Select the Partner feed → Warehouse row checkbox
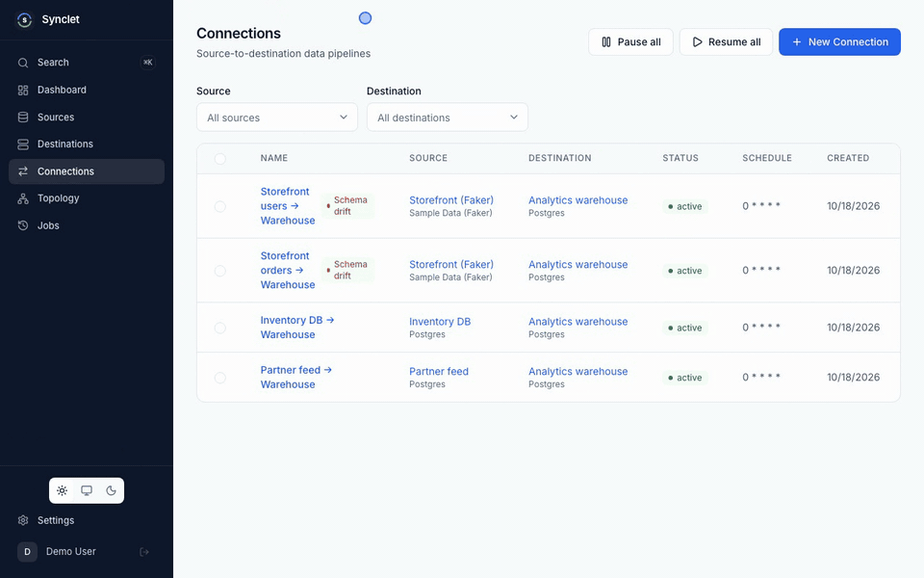924x578 pixels. pyautogui.click(x=220, y=378)
